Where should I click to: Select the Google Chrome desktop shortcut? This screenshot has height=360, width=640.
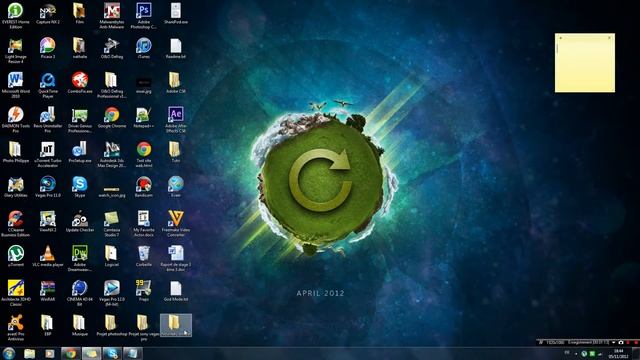[x=112, y=118]
